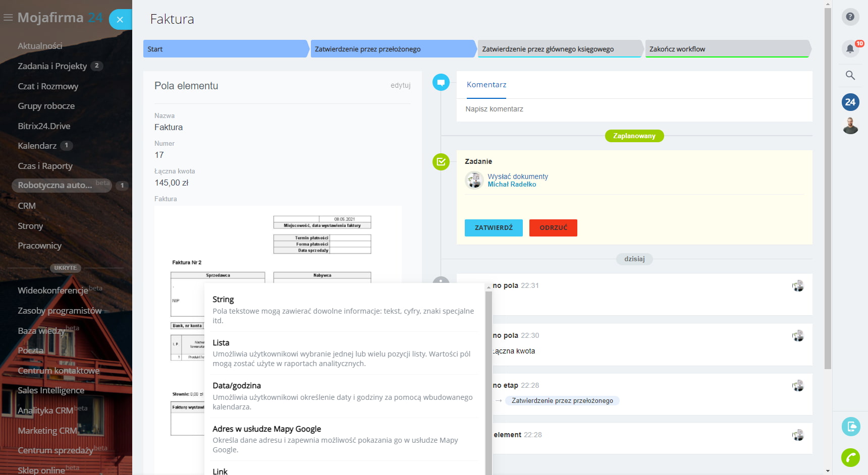Click the hamburger menu icon
Image resolution: width=868 pixels, height=475 pixels.
8,18
